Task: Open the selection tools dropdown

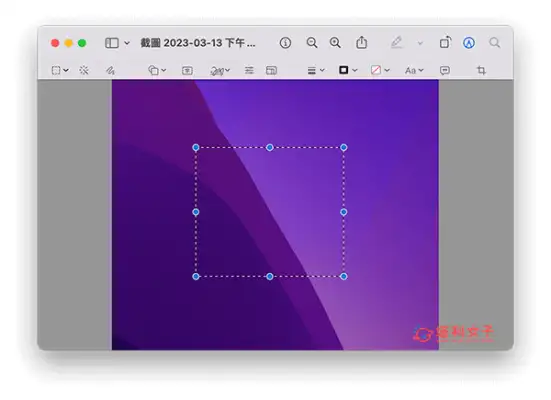Action: 60,70
